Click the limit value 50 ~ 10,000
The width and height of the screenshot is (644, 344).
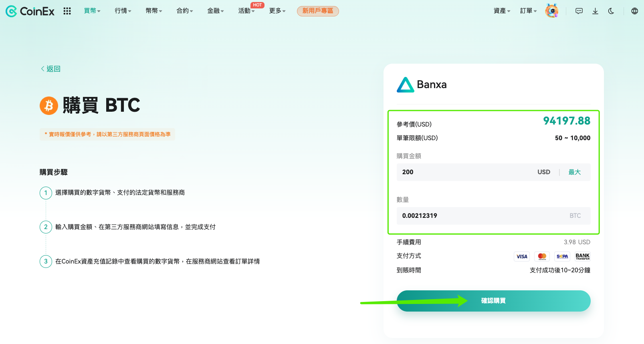[x=573, y=138]
